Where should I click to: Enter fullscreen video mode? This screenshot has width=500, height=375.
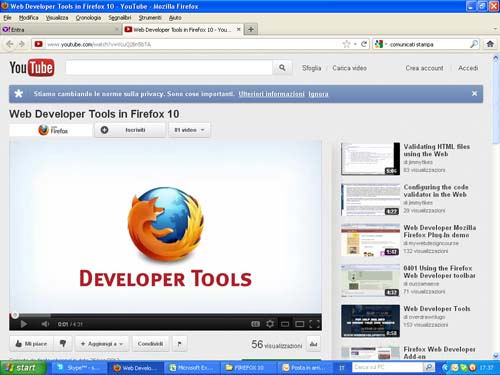[x=314, y=324]
